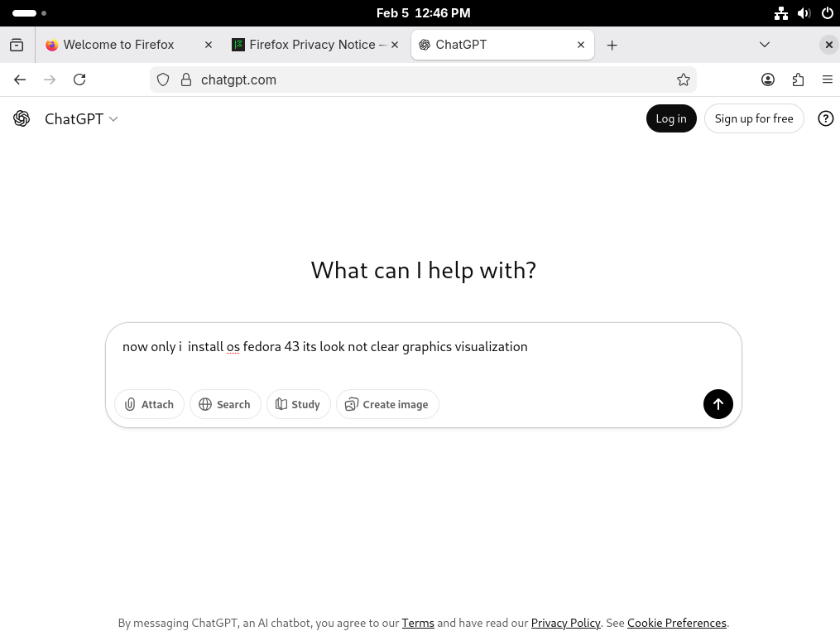This screenshot has height=636, width=840.
Task: Click the Log in button
Action: click(x=670, y=118)
